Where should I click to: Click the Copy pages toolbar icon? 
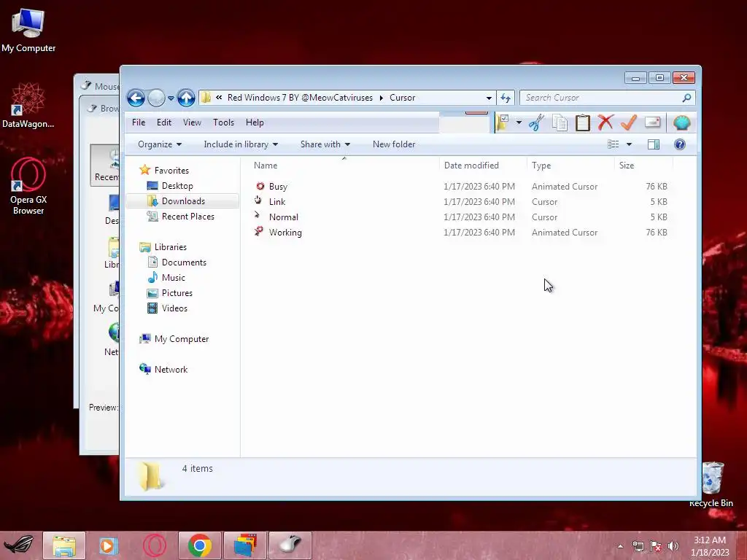point(560,122)
